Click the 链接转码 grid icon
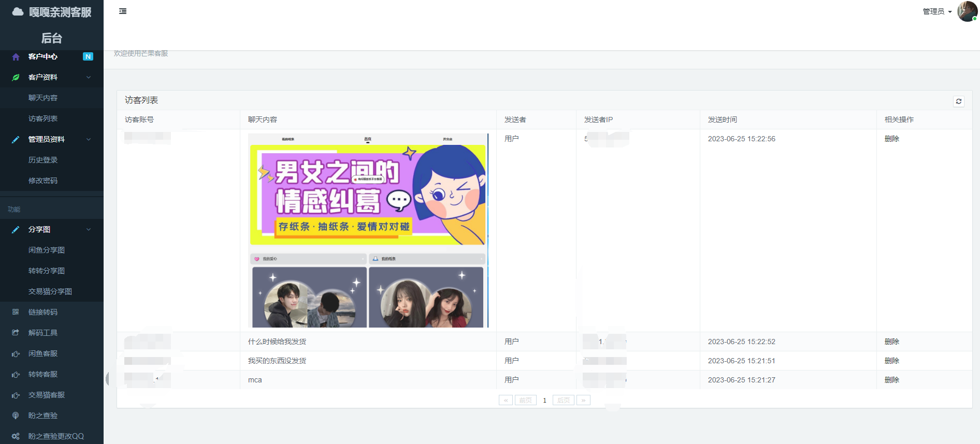 [x=16, y=312]
